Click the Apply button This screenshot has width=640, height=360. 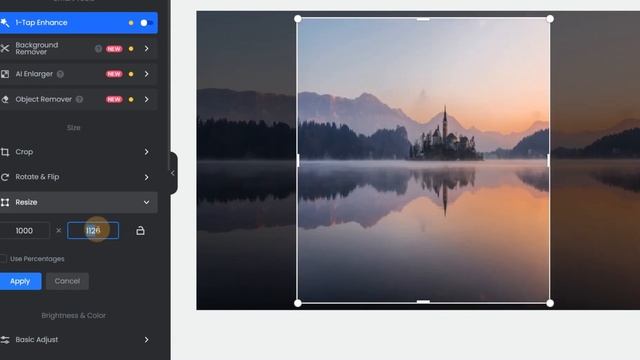coord(20,281)
